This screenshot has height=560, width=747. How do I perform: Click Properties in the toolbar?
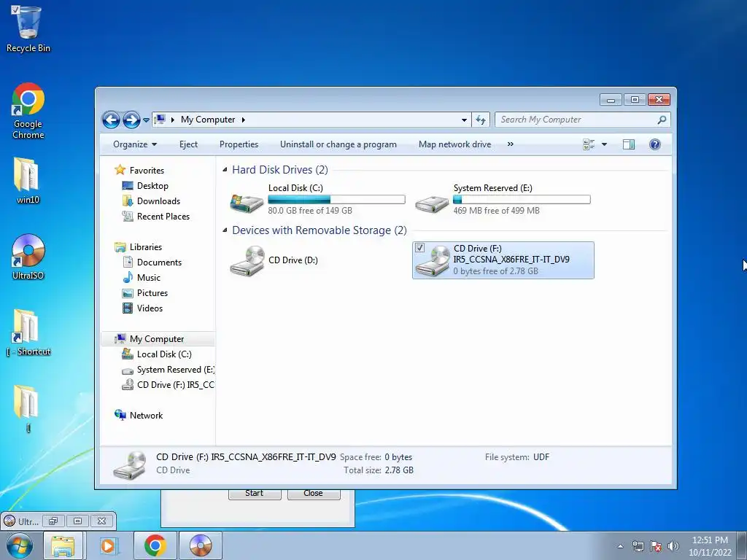239,144
